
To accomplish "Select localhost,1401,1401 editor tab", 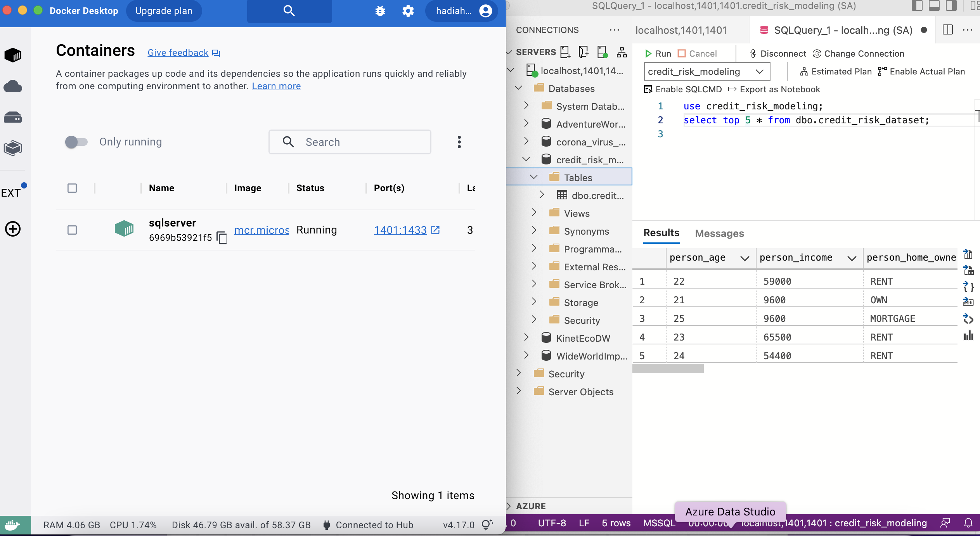I will [681, 30].
